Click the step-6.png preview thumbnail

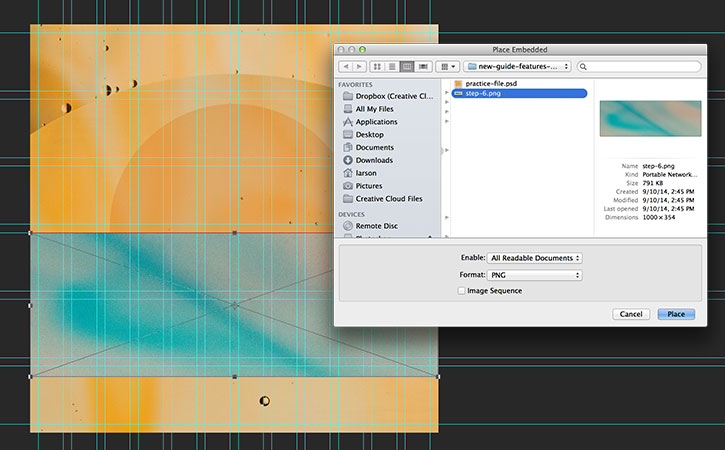(x=650, y=118)
